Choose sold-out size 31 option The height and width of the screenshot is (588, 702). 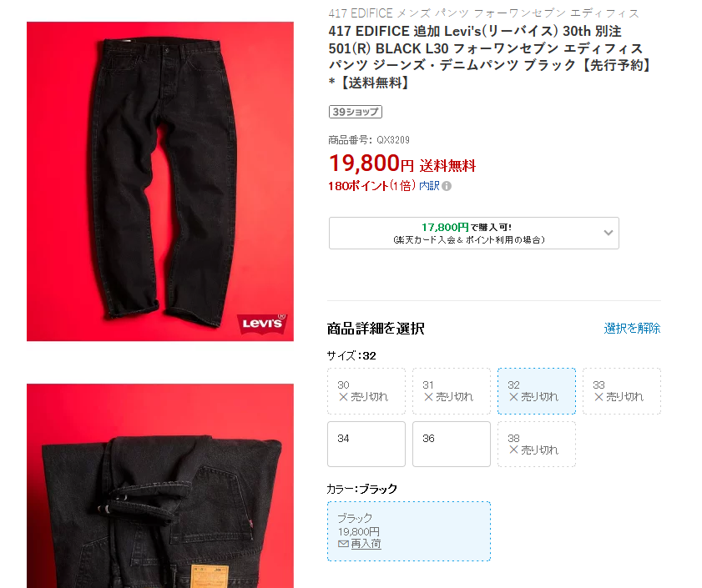(x=452, y=391)
